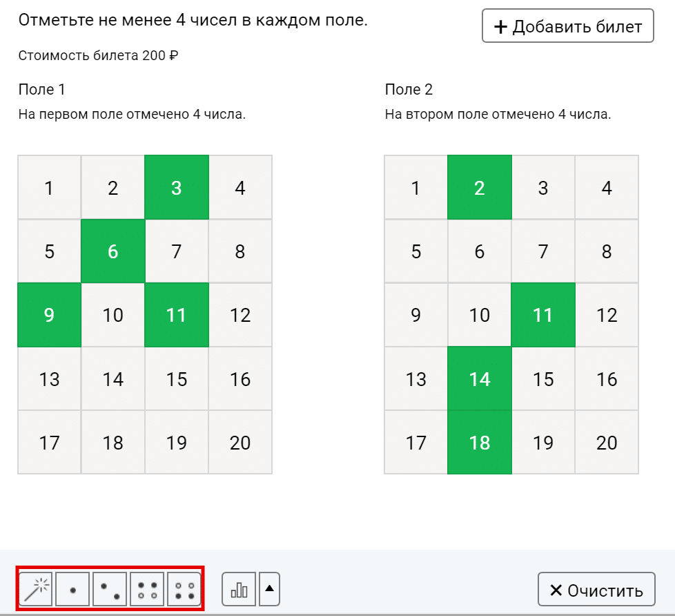Deselect number 6 in Поле 1
This screenshot has height=616, width=675.
click(112, 251)
